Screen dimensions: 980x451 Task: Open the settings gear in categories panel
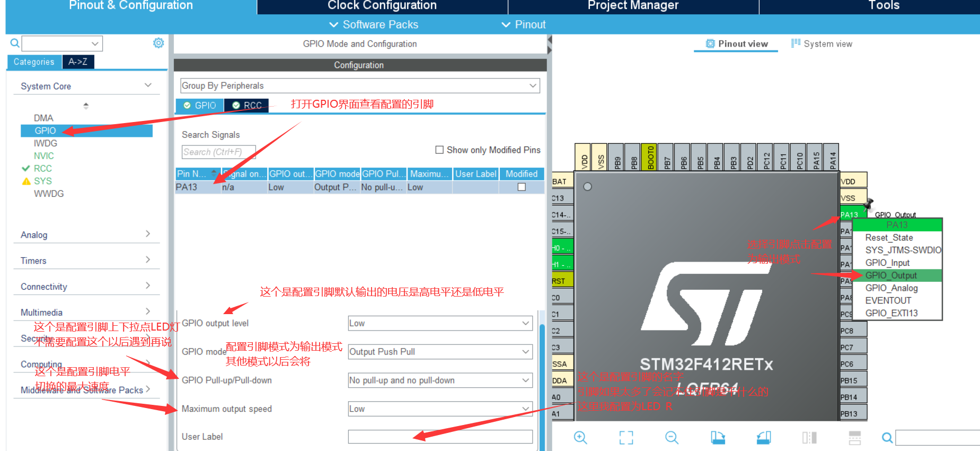tap(158, 43)
